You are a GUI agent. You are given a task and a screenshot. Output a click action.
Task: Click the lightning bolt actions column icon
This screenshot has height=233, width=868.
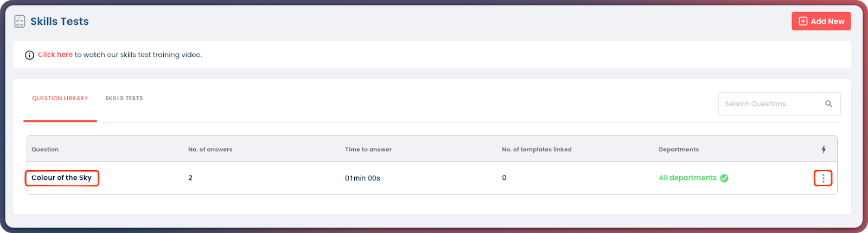(824, 149)
